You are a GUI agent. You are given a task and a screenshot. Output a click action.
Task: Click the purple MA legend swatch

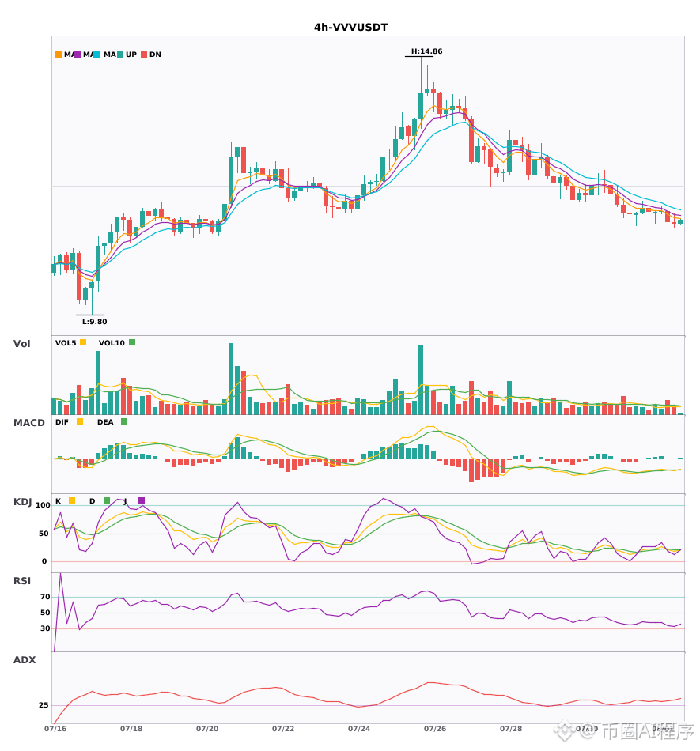[78, 55]
